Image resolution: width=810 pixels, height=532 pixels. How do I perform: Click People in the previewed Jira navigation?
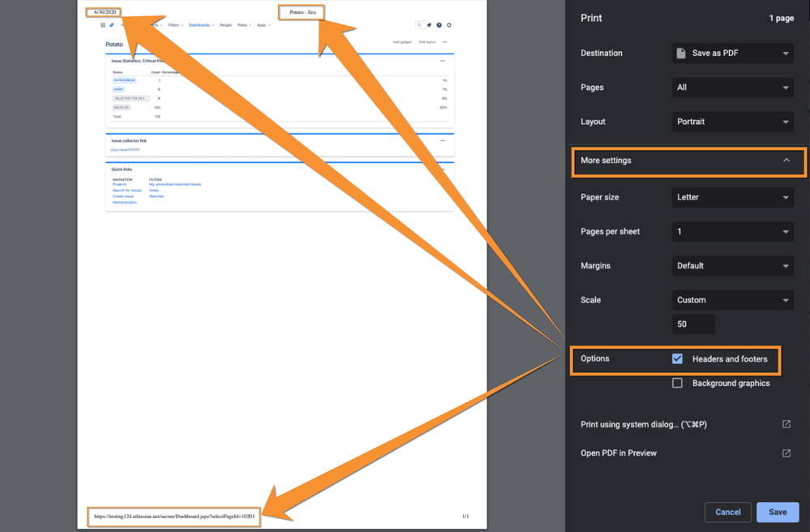coord(225,25)
